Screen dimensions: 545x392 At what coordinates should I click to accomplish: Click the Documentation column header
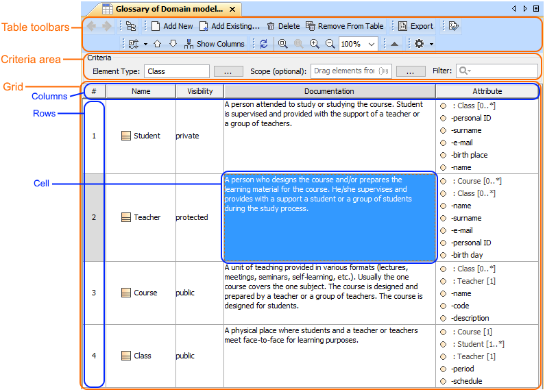click(329, 91)
